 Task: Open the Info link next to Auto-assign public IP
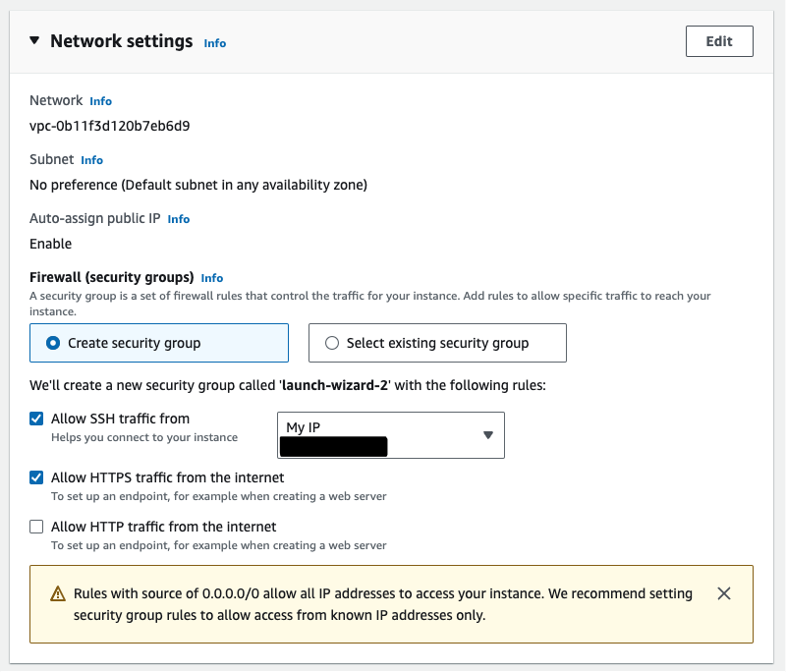click(x=178, y=219)
